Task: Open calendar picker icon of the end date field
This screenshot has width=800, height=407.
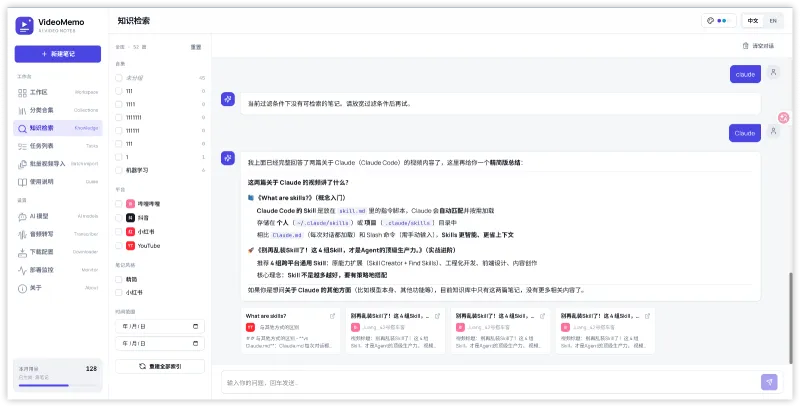Action: 195,344
